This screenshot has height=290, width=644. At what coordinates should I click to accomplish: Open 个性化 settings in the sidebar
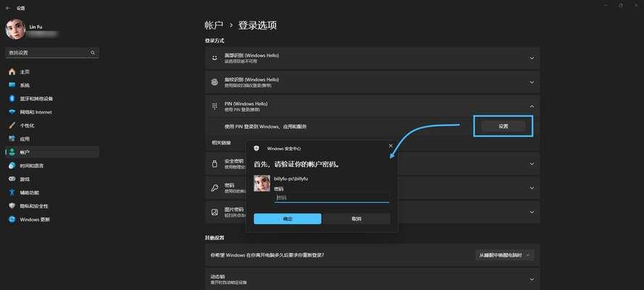point(52,125)
